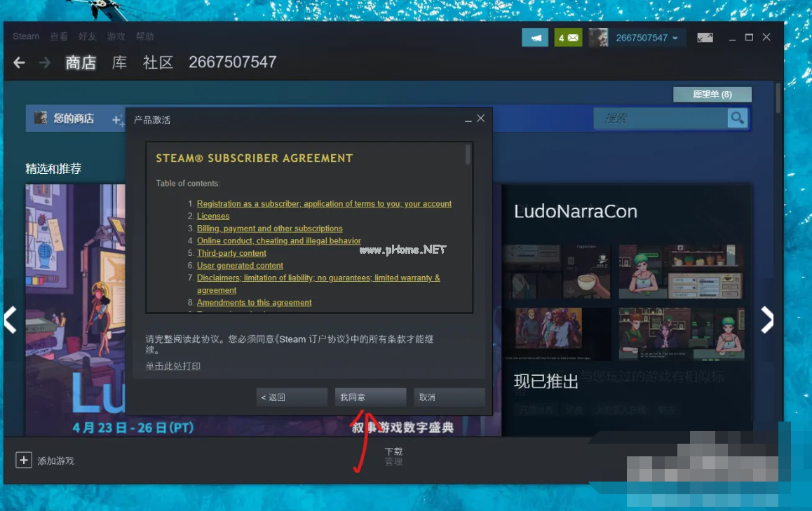Click the user avatar picture
The image size is (812, 511).
pyautogui.click(x=598, y=38)
